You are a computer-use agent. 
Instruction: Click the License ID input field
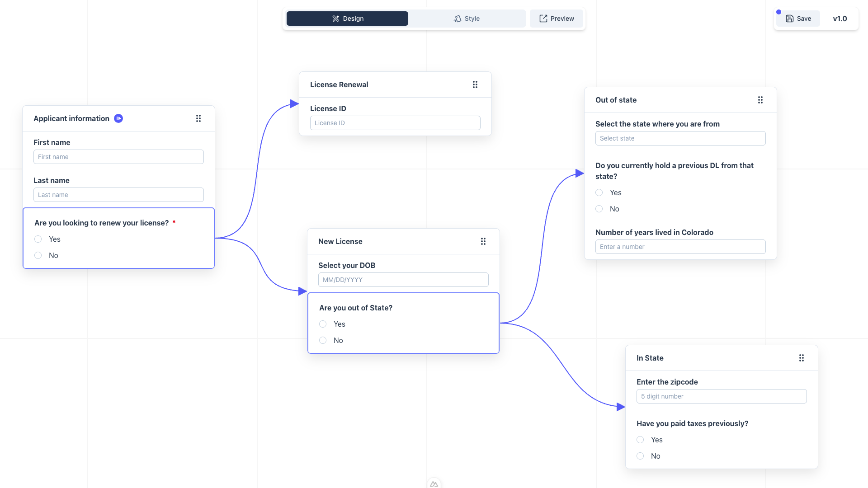(395, 122)
